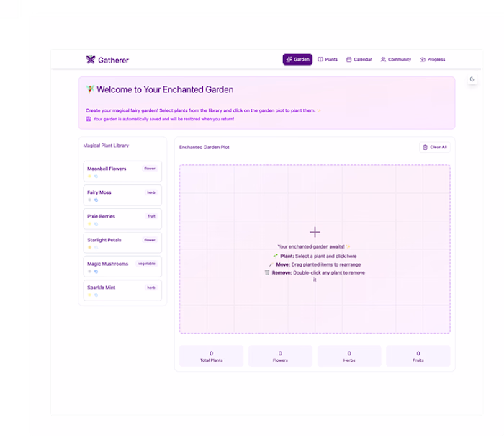Click the Clear All button

click(x=435, y=147)
